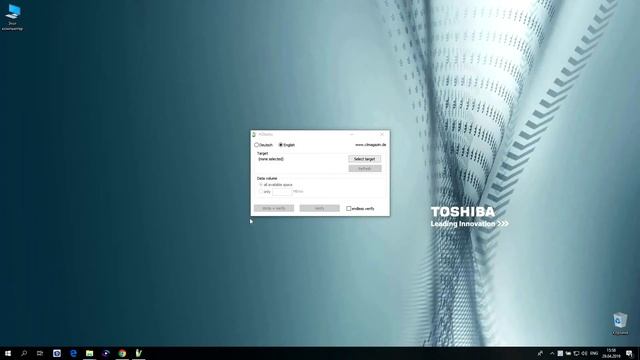Open the network tray icon
This screenshot has width=640, height=360.
pyautogui.click(x=576, y=353)
